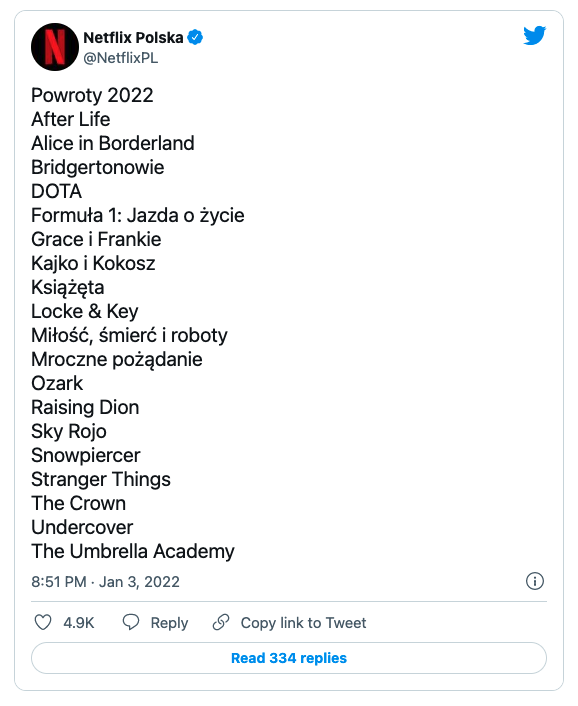This screenshot has width=578, height=706.
Task: Open Read 334 replies button
Action: [289, 658]
